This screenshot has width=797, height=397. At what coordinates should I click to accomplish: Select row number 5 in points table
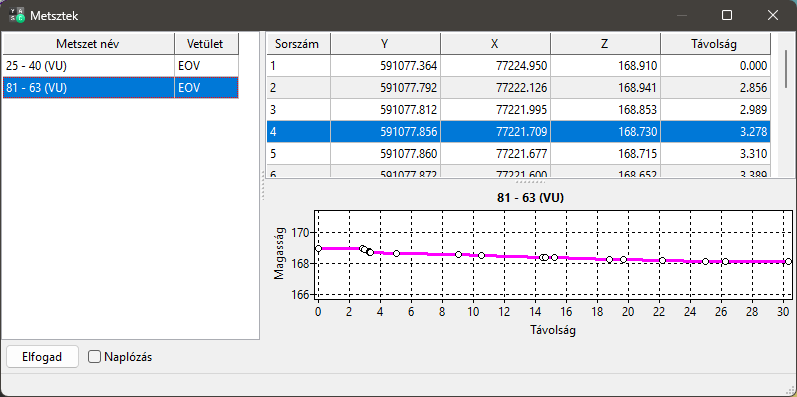click(299, 154)
